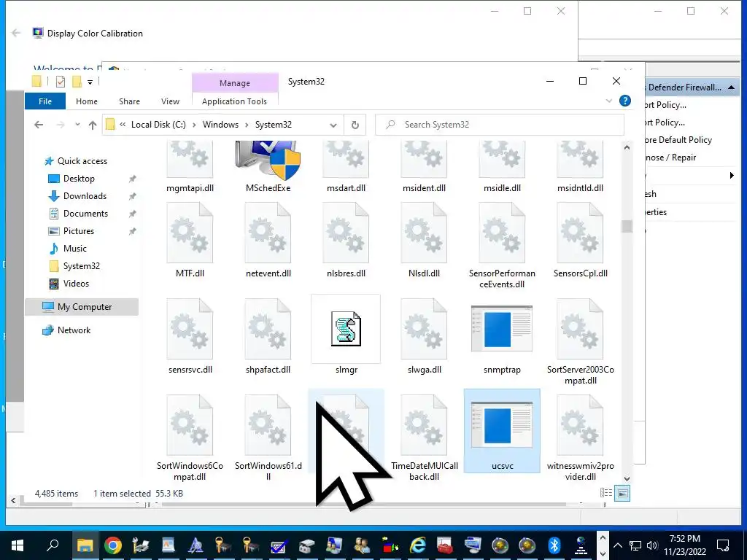747x560 pixels.
Task: Open the Home ribbon tab
Action: pyautogui.click(x=87, y=101)
